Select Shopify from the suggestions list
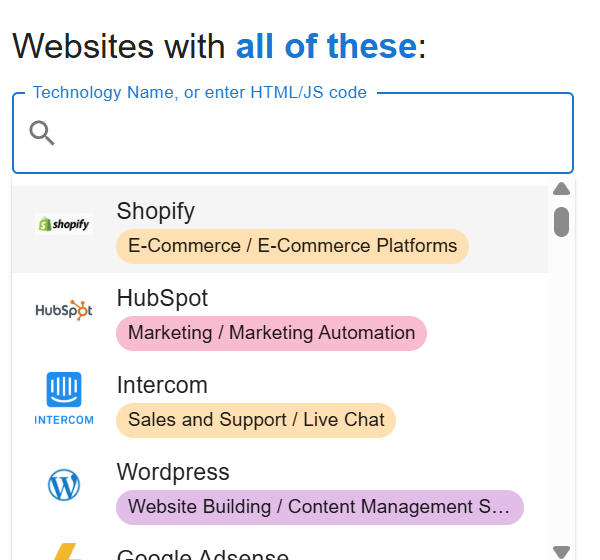Image resolution: width=600 pixels, height=560 pixels. pyautogui.click(x=156, y=211)
